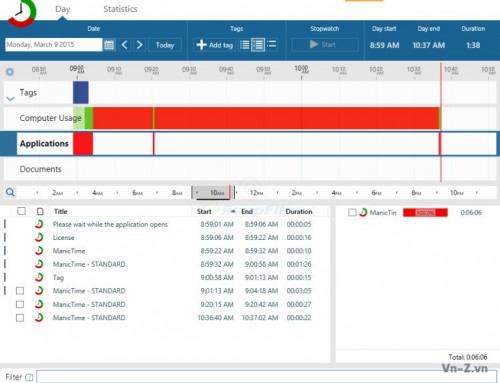Click the icon on the 'Please wait' row

coord(39,224)
